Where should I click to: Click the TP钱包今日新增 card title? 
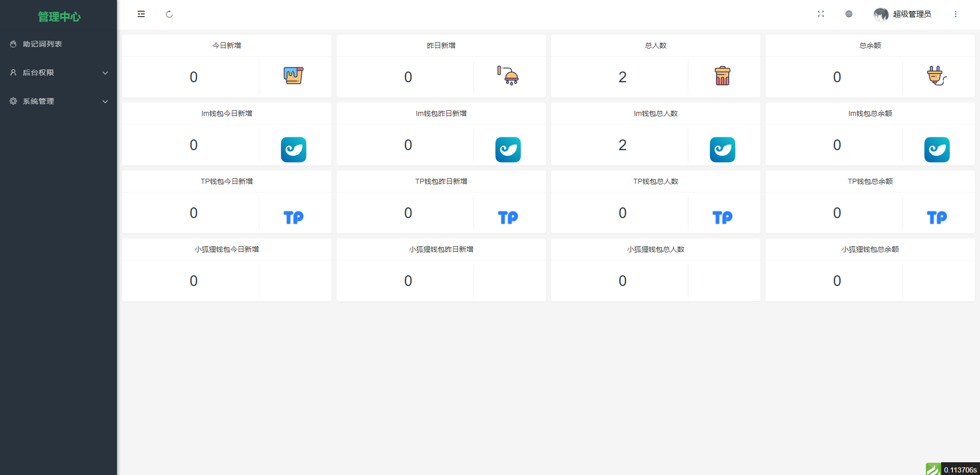[x=227, y=181]
